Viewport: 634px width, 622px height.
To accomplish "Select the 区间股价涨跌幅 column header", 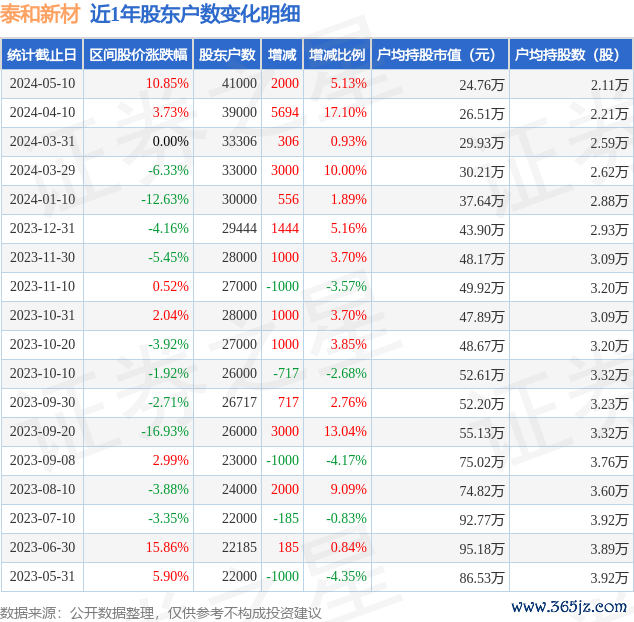I will tap(135, 56).
